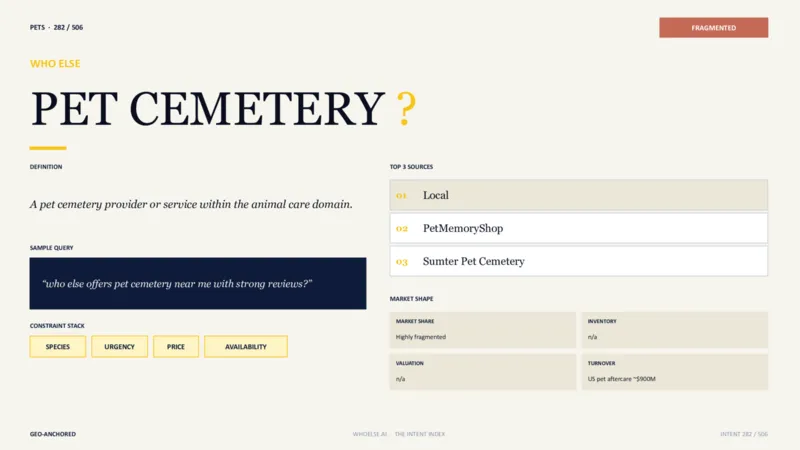The width and height of the screenshot is (800, 450).
Task: Open the Sumter Pet Cemetery source row
Action: [579, 261]
